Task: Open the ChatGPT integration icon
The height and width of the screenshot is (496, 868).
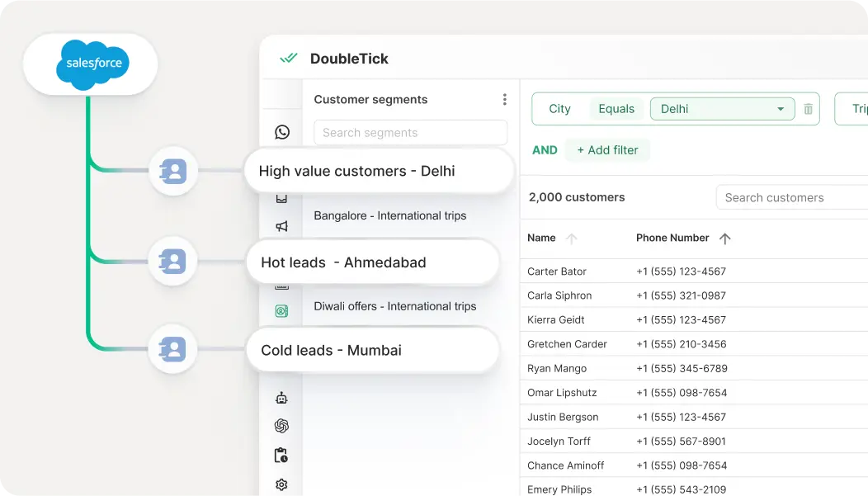Action: (x=281, y=426)
